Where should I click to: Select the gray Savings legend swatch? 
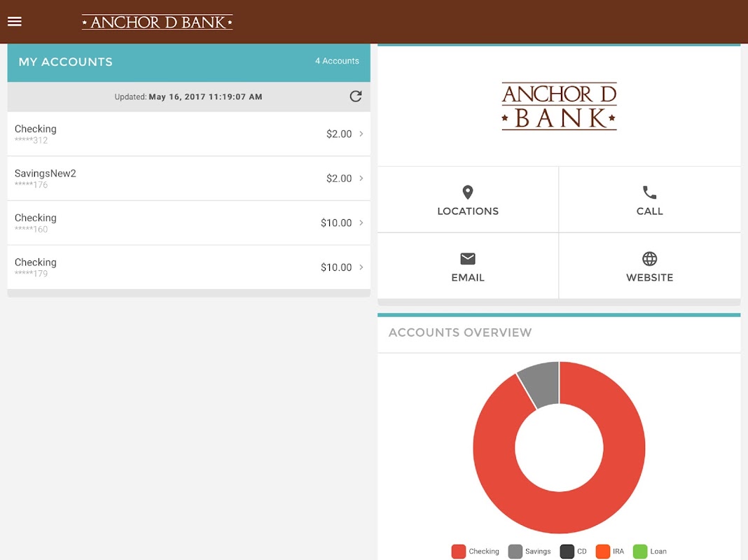tap(515, 551)
